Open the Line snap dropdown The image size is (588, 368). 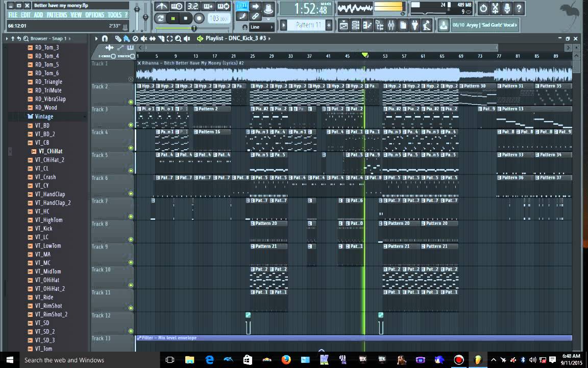click(x=261, y=27)
